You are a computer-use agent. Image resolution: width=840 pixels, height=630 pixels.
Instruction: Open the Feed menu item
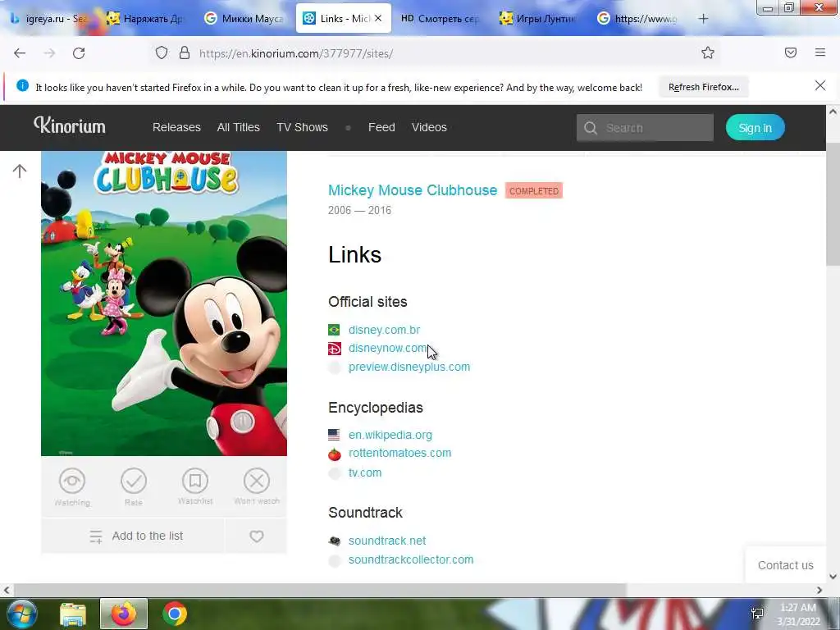point(381,127)
